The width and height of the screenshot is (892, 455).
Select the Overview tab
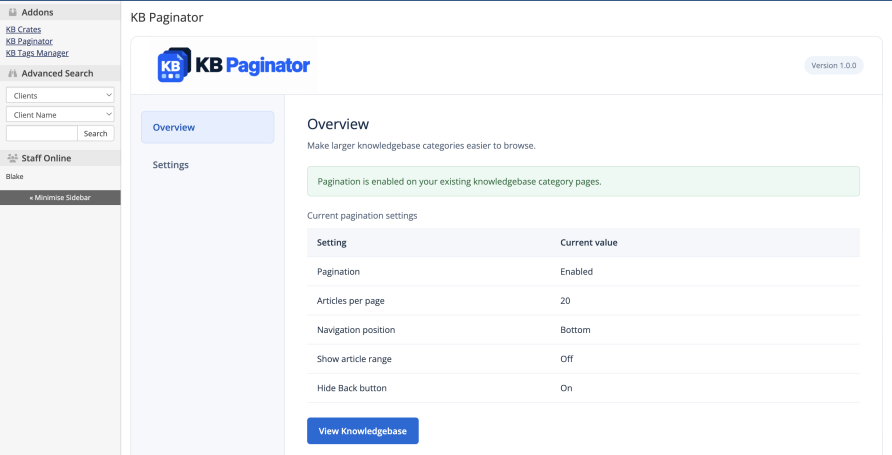(208, 127)
